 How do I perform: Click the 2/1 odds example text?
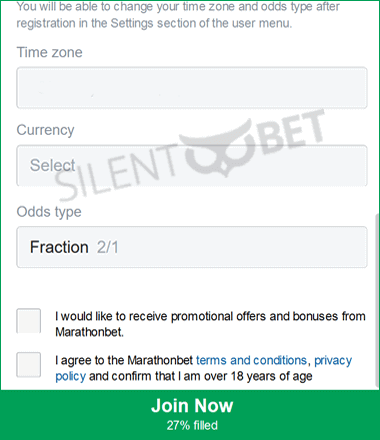click(107, 247)
